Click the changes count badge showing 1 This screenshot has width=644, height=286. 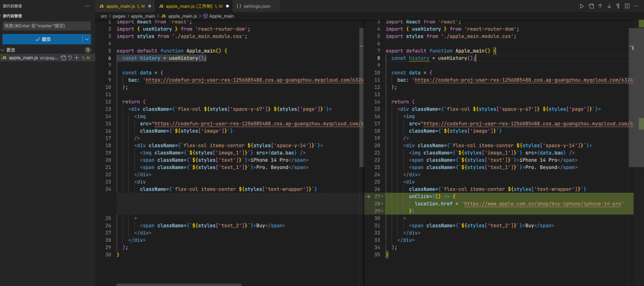[x=88, y=50]
